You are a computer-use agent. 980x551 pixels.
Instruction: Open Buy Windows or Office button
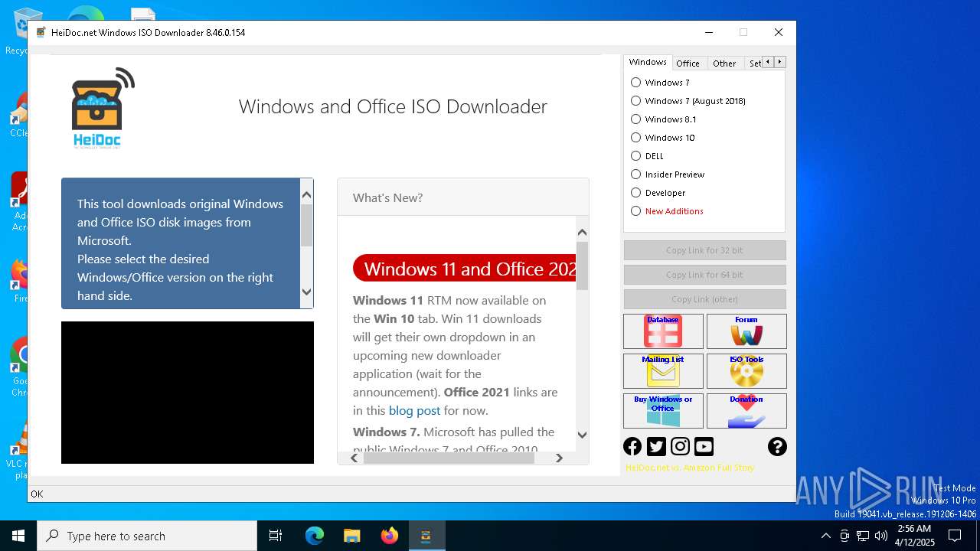(663, 411)
